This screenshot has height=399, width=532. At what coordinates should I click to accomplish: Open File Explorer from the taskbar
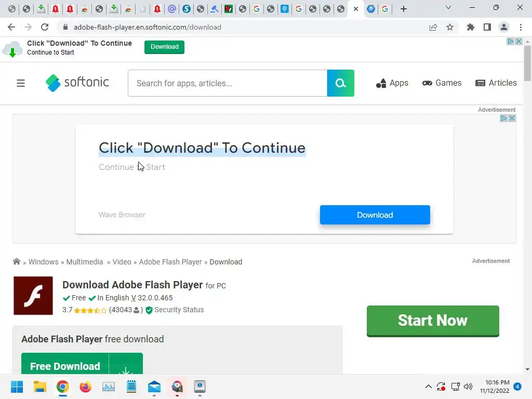tap(39, 387)
